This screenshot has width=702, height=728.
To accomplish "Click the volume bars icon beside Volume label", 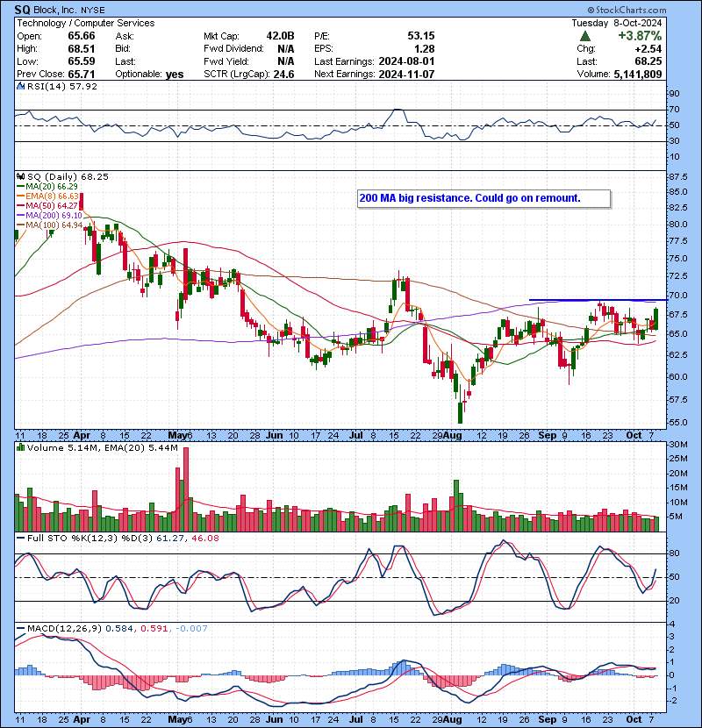I will click(20, 447).
